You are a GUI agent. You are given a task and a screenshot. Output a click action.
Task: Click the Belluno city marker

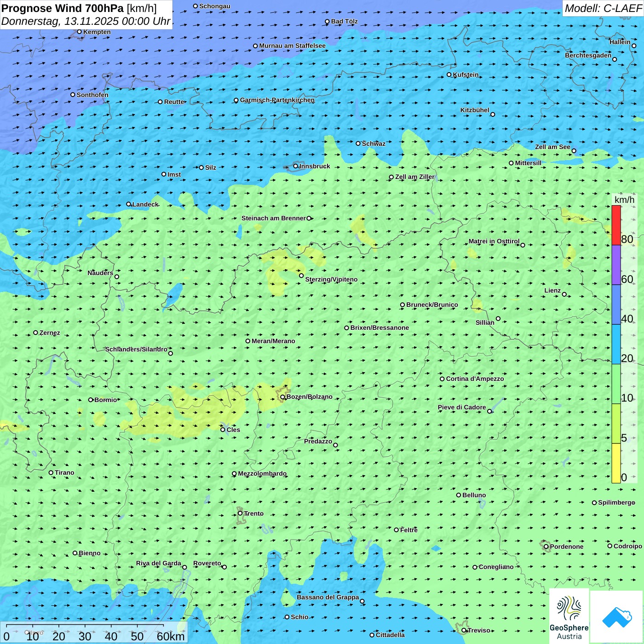(459, 495)
